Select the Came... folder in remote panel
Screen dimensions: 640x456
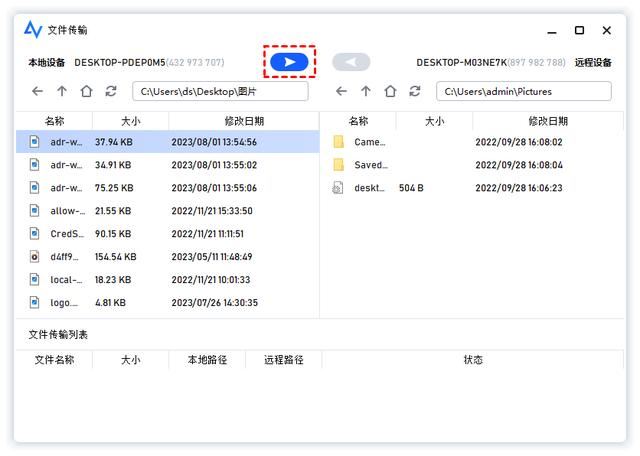point(370,142)
